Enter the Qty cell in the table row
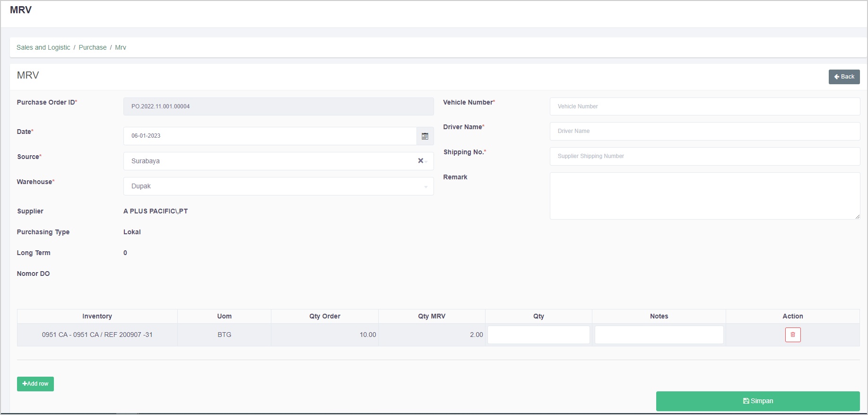This screenshot has height=415, width=868. click(x=538, y=335)
